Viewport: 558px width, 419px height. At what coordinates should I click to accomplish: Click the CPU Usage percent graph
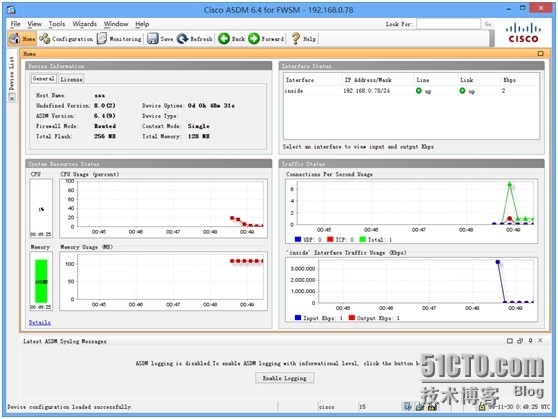coord(163,208)
